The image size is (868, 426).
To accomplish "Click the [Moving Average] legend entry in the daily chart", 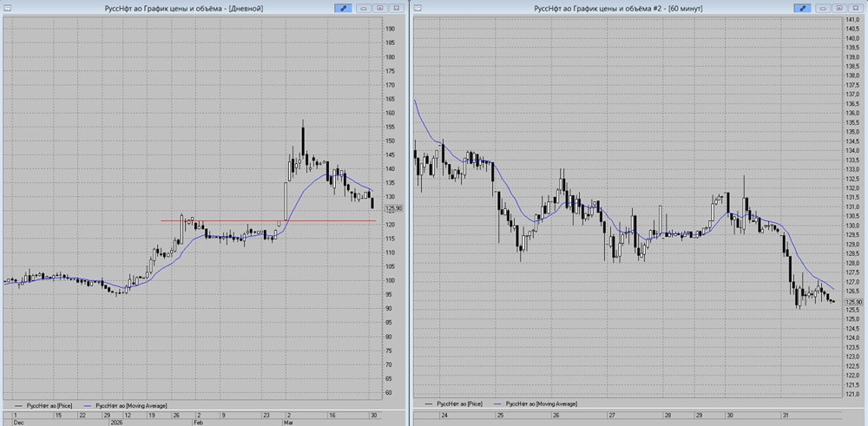I will [125, 405].
